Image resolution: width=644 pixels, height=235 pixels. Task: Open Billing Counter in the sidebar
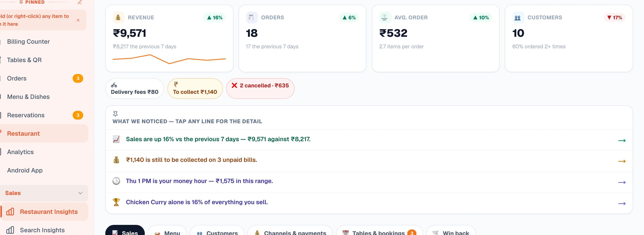(x=28, y=41)
